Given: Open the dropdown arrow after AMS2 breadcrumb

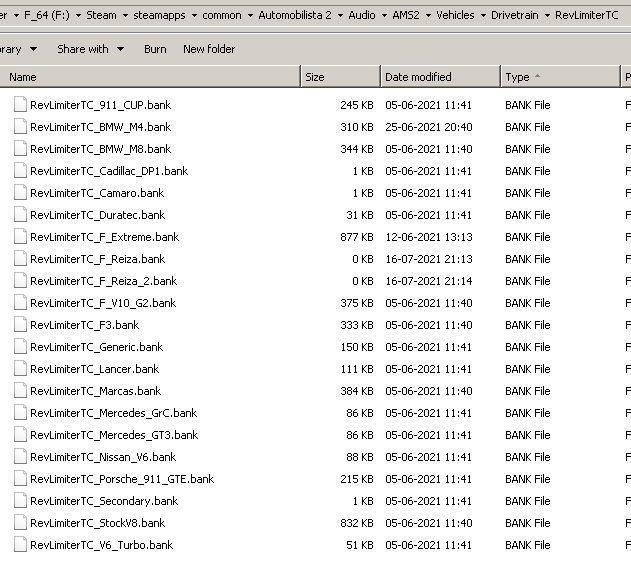Looking at the screenshot, I should (428, 16).
